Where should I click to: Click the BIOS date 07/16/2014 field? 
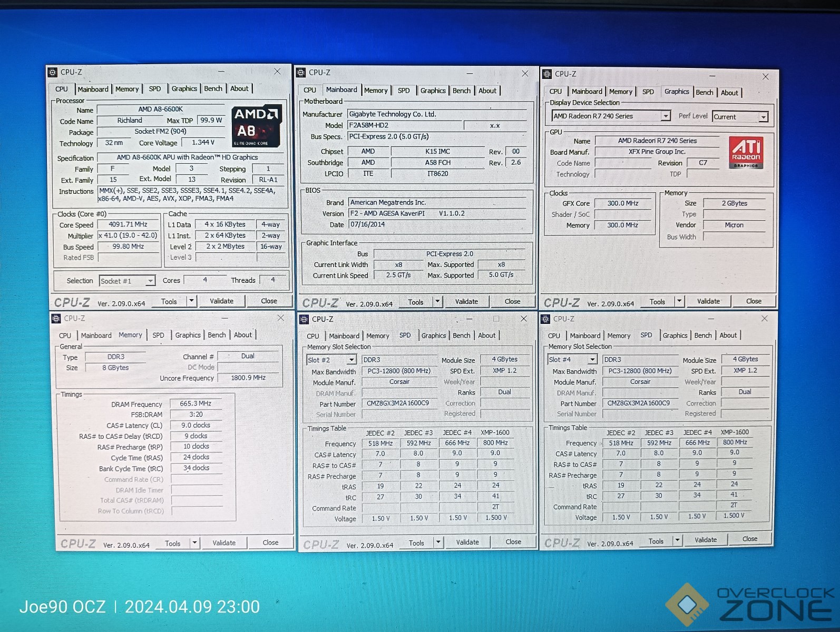(437, 225)
